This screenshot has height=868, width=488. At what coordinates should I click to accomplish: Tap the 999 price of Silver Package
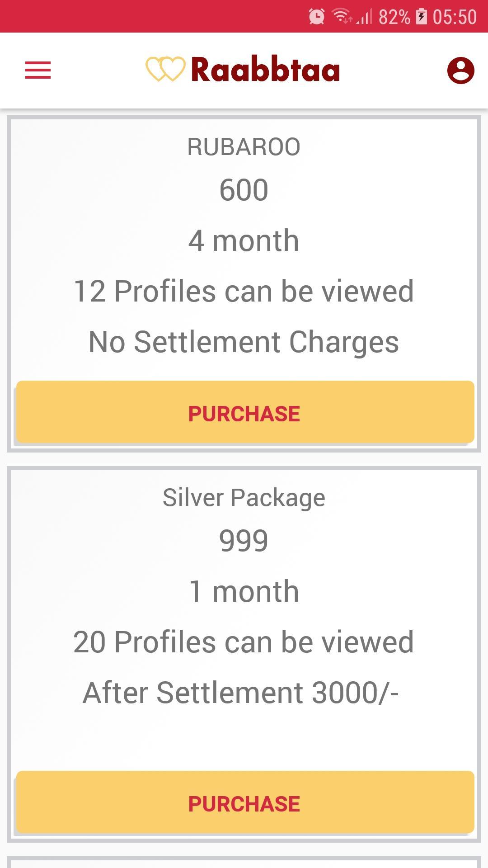click(244, 540)
